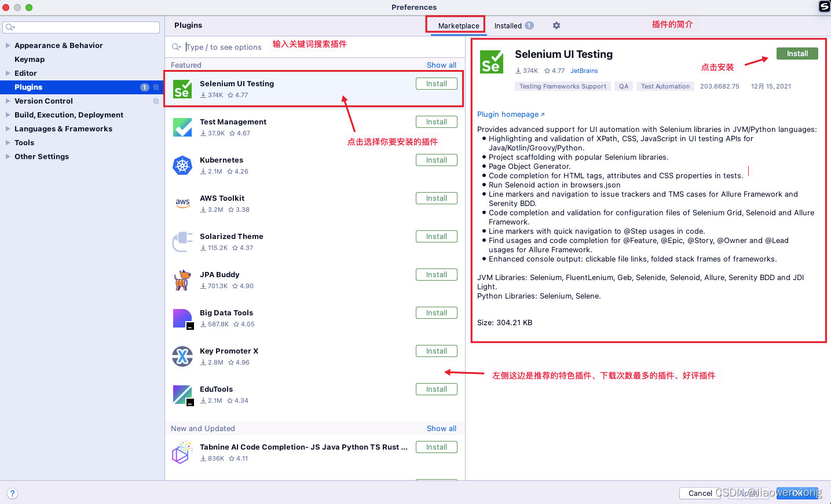
Task: Focus the plugin search field
Action: 316,47
